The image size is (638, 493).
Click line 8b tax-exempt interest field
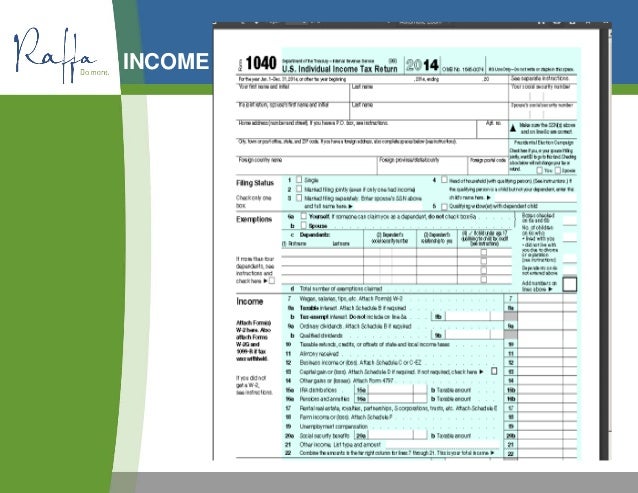coord(473,316)
